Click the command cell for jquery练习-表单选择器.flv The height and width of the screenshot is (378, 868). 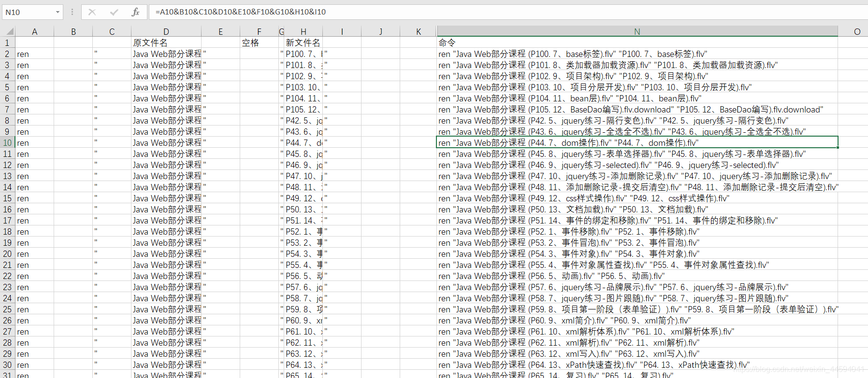(x=637, y=154)
